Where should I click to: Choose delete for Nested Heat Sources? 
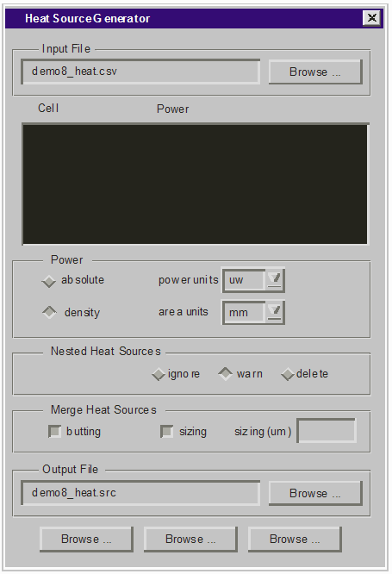coord(288,374)
